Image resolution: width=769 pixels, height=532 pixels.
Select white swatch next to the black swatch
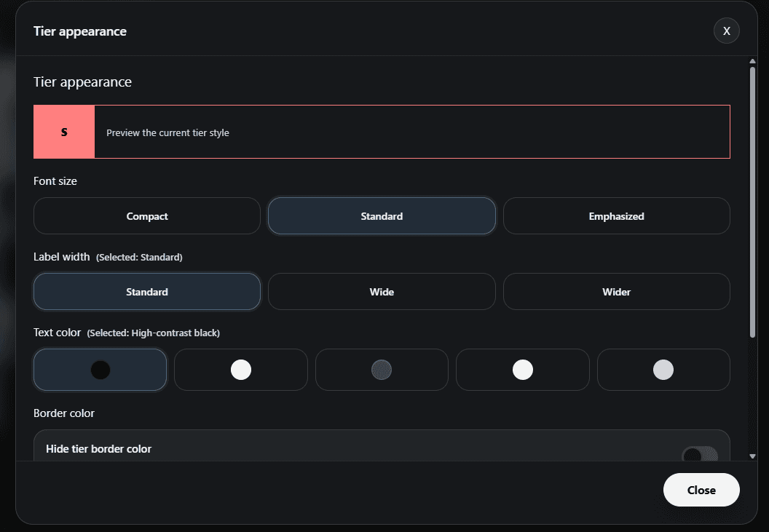pos(241,370)
